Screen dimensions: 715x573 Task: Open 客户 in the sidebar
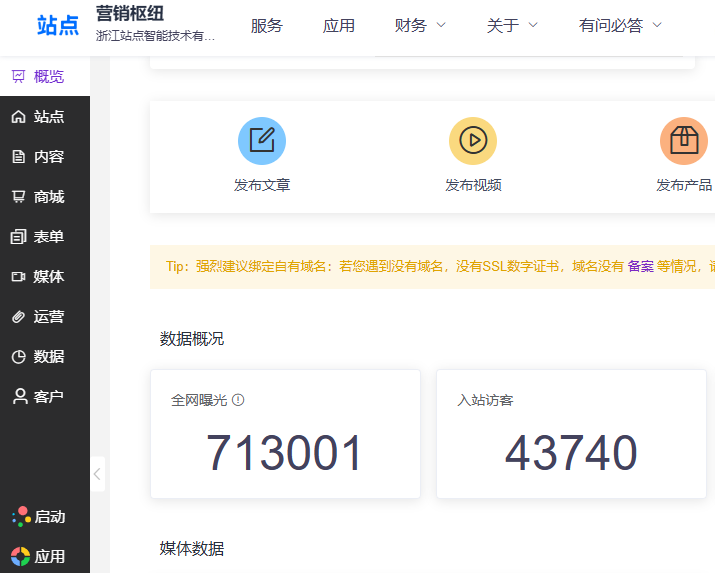pyautogui.click(x=45, y=397)
